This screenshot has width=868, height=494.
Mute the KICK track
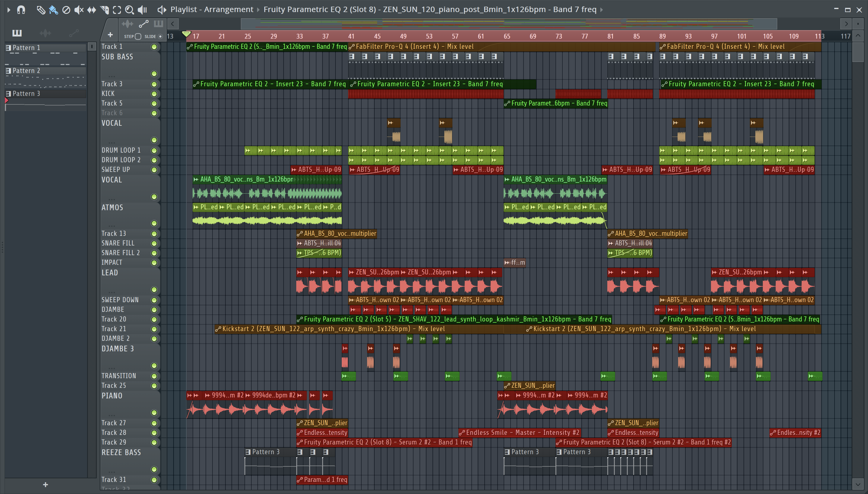tap(154, 93)
